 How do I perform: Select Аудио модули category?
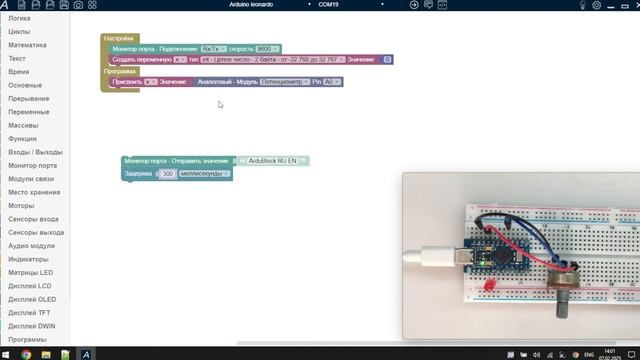31,246
